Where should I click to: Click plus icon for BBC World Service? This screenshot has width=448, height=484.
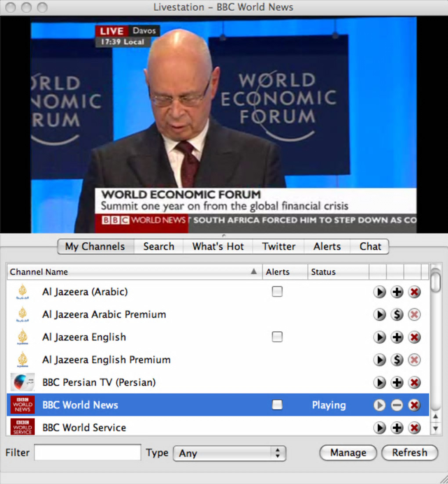397,428
